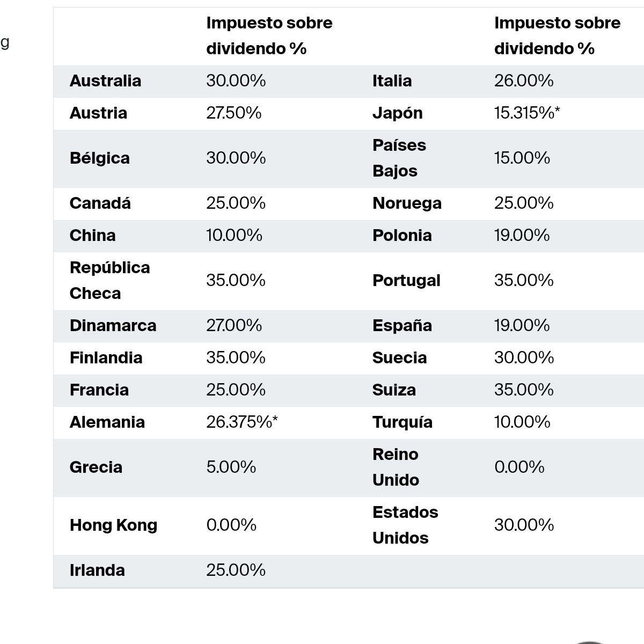This screenshot has width=644, height=644.
Task: Click the Dinamarca row label
Action: click(113, 326)
